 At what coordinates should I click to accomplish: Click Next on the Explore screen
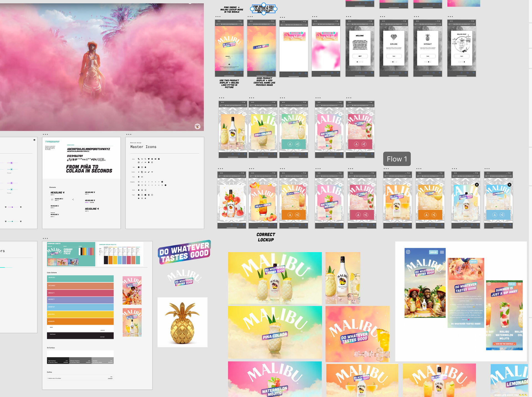(x=394, y=56)
